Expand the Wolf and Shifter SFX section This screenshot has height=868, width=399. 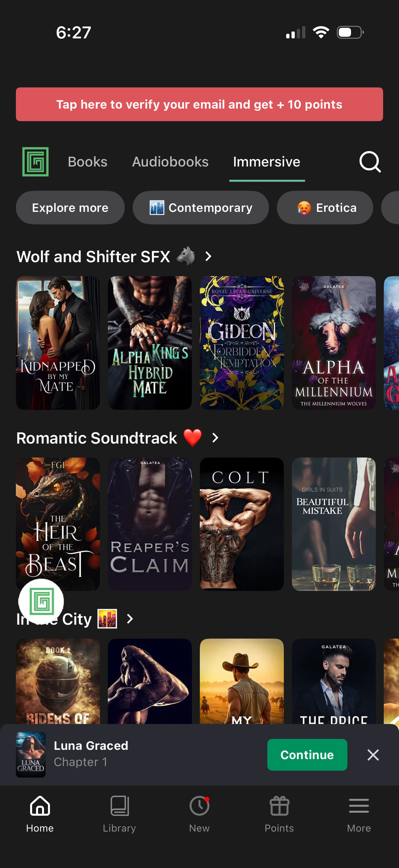(208, 257)
